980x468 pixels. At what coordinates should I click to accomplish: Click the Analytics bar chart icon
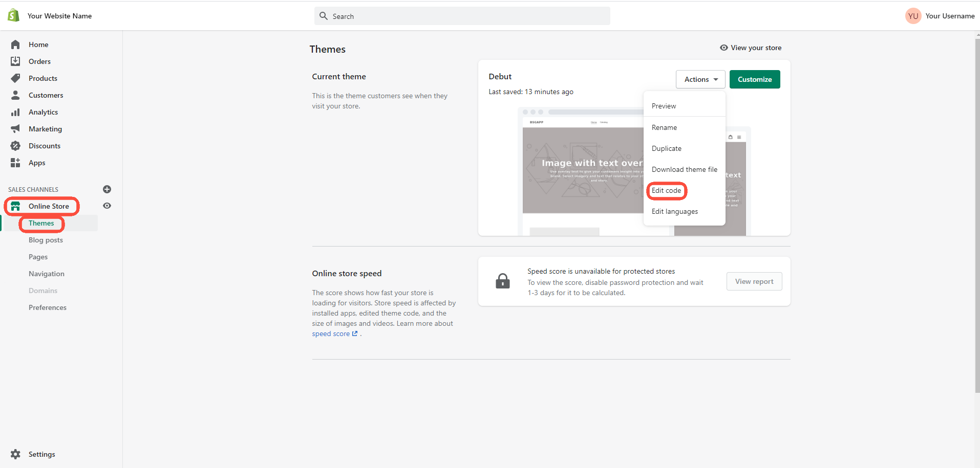(15, 112)
